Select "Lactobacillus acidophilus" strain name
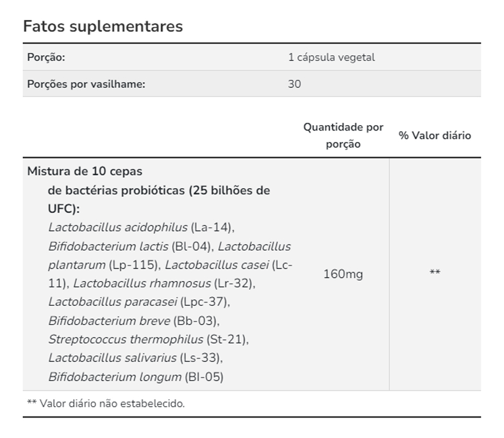 point(118,227)
